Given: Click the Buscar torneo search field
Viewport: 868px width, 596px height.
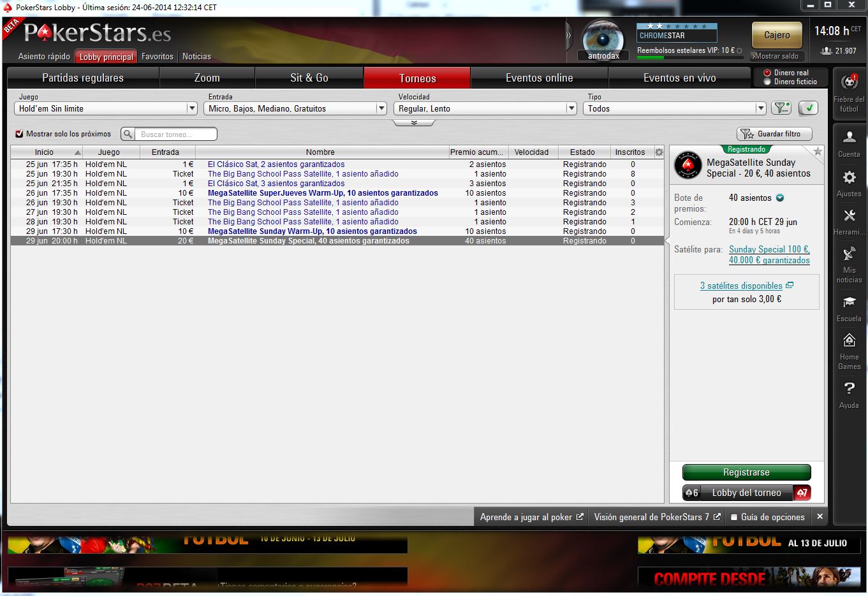Looking at the screenshot, I should pos(175,134).
